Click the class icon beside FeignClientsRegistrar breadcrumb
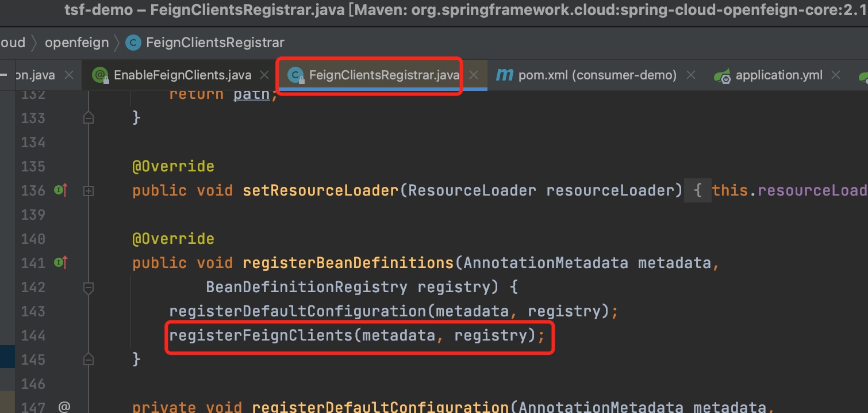The height and width of the screenshot is (413, 868). coord(133,43)
